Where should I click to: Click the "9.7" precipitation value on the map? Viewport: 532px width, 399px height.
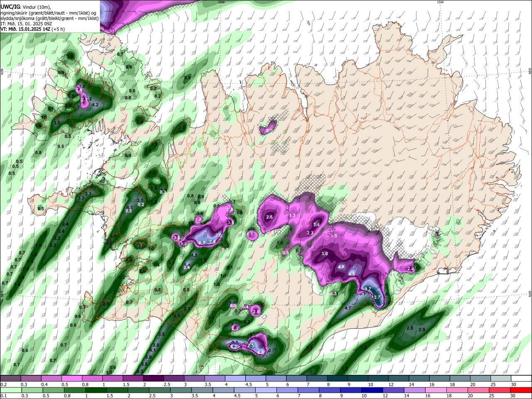[367, 289]
